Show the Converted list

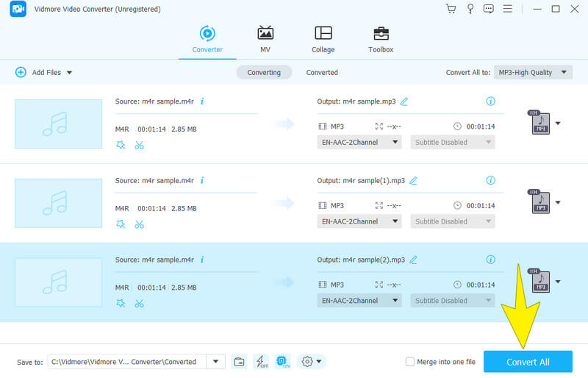click(322, 72)
